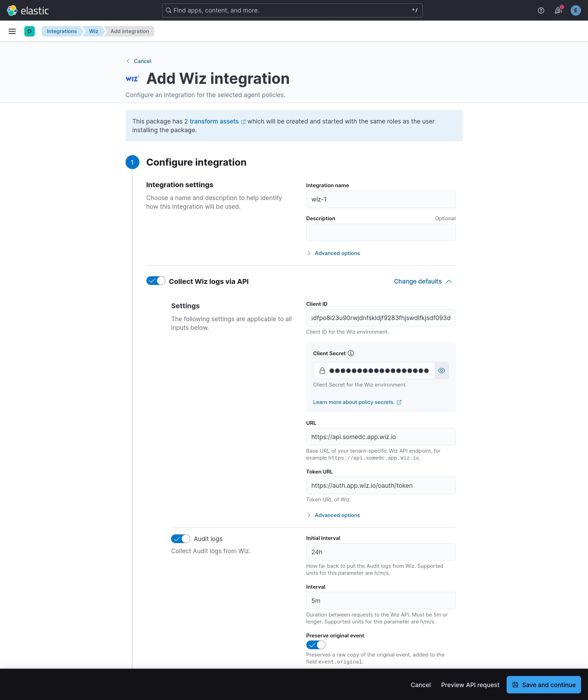588x700 pixels.
Task: Click Cancel in the bottom bar
Action: pyautogui.click(x=421, y=685)
